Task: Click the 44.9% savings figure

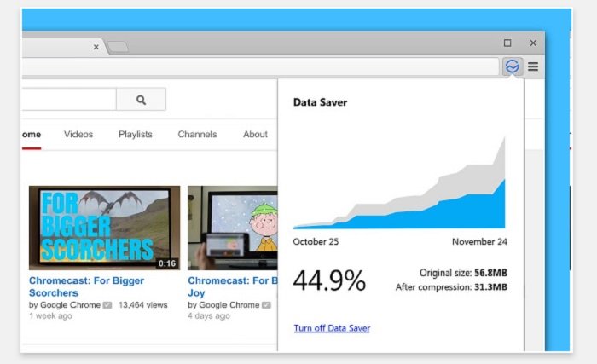Action: tap(329, 280)
